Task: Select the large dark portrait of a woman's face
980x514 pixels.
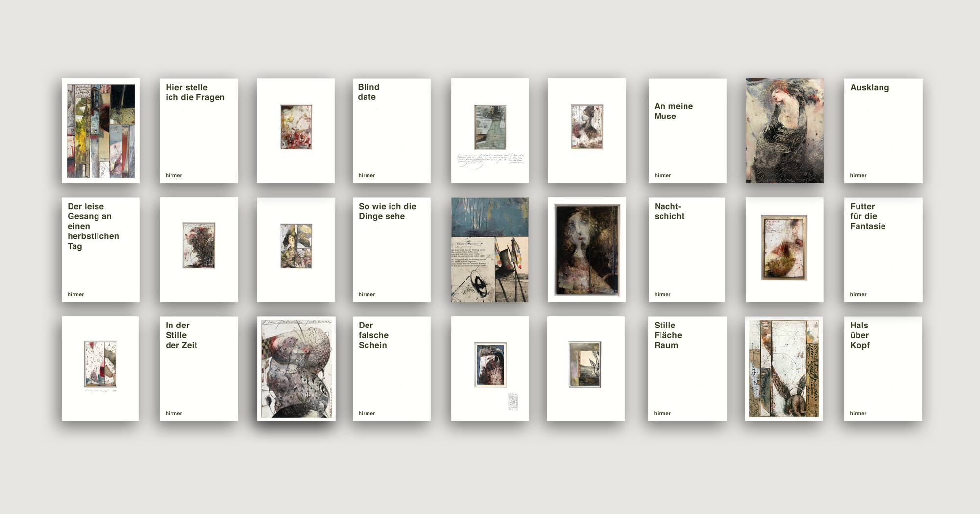Action: 587,250
